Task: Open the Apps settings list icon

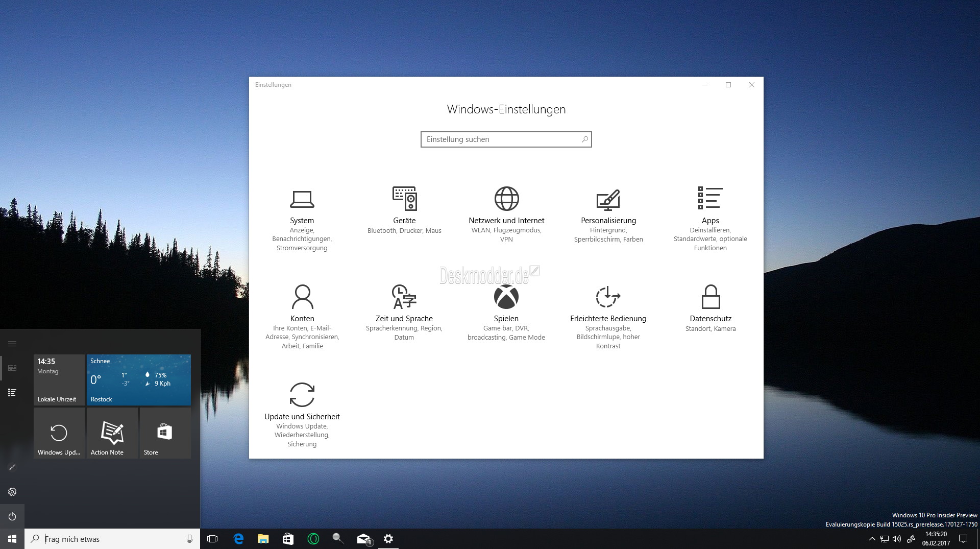Action: [x=710, y=198]
